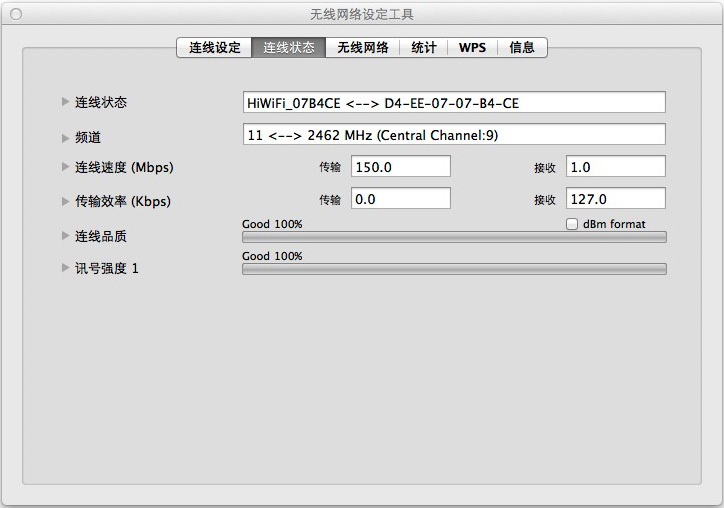Expand the 连线速度 (Mbps) triangle
This screenshot has height=508, width=724.
tap(65, 167)
